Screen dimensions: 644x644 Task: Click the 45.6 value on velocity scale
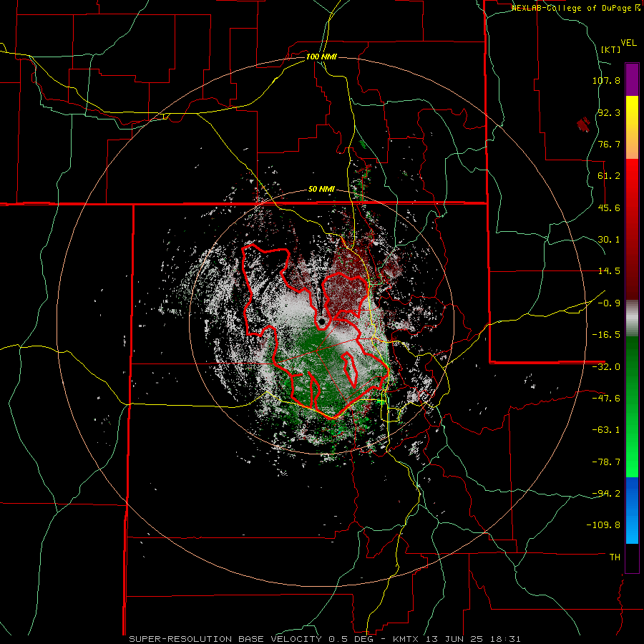pos(609,208)
